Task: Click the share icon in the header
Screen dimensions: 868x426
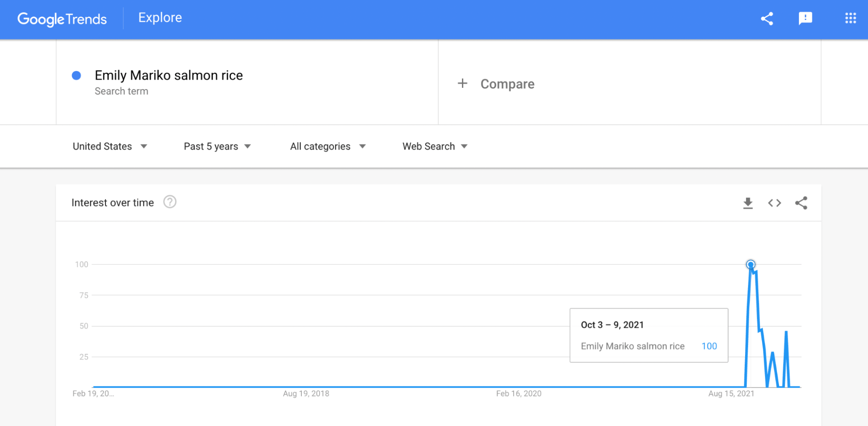Action: pyautogui.click(x=767, y=18)
